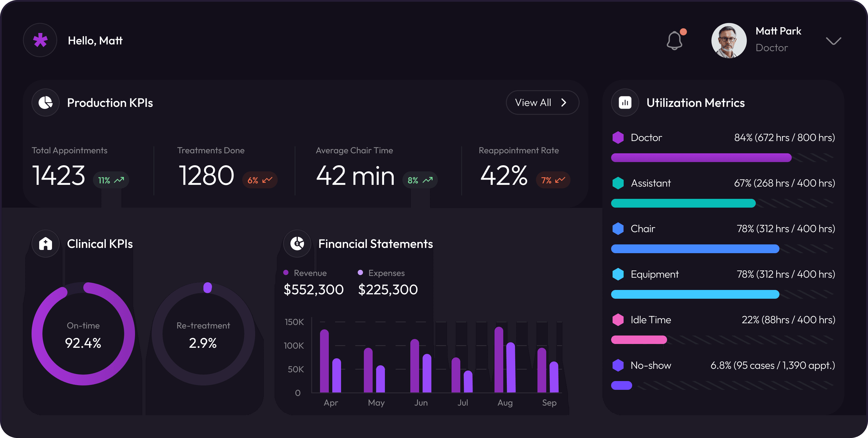Click the Doctor utilization progress bar

pos(701,158)
